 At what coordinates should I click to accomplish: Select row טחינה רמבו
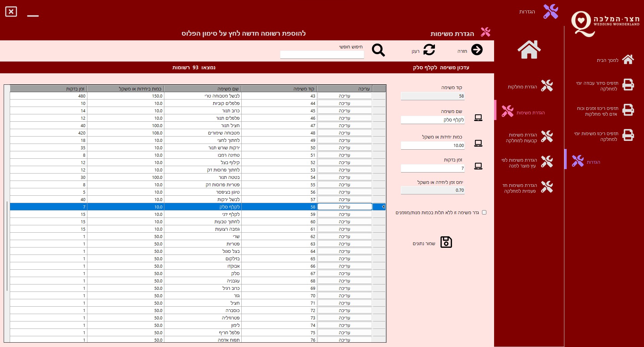click(198, 155)
